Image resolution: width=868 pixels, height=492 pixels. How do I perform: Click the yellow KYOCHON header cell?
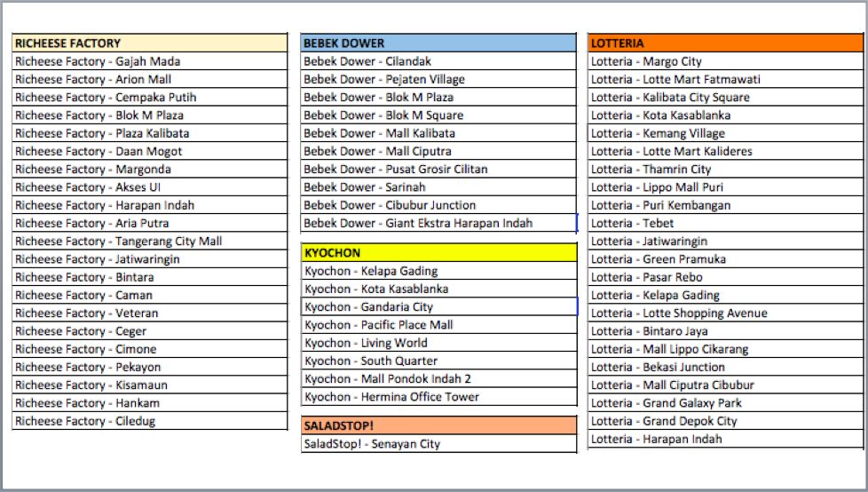[438, 253]
